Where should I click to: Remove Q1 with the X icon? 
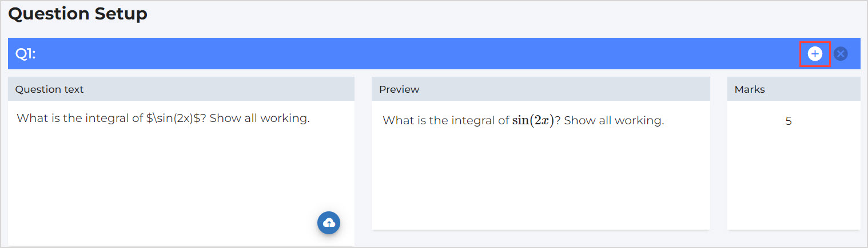(x=840, y=54)
